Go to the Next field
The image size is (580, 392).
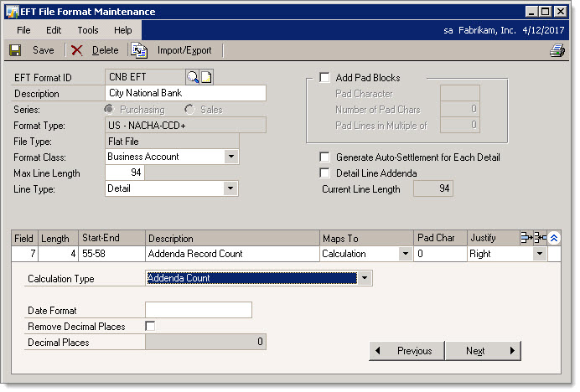[483, 351]
